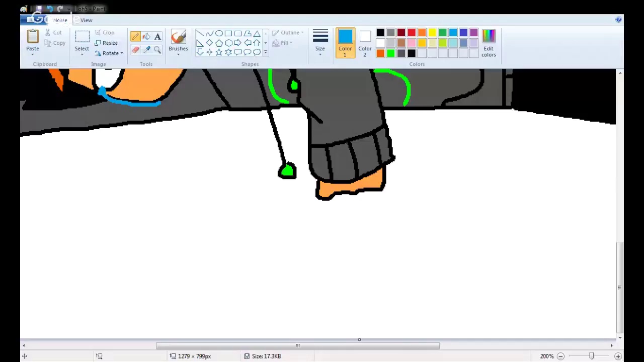
Task: Click the Paste clipboard icon
Action: click(33, 37)
